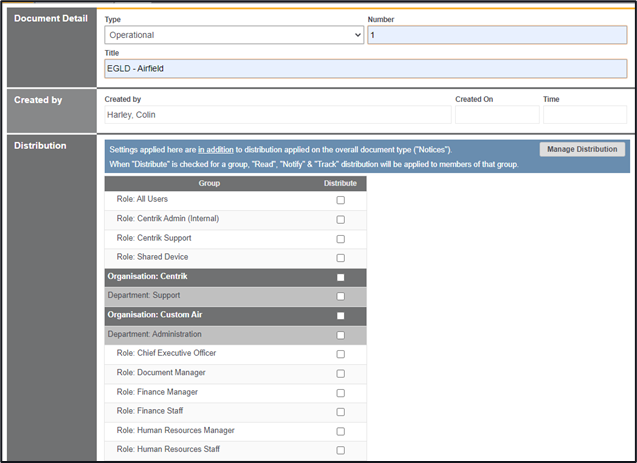637x463 pixels.
Task: Tick Distribute for Role: Shared Device
Action: (340, 258)
